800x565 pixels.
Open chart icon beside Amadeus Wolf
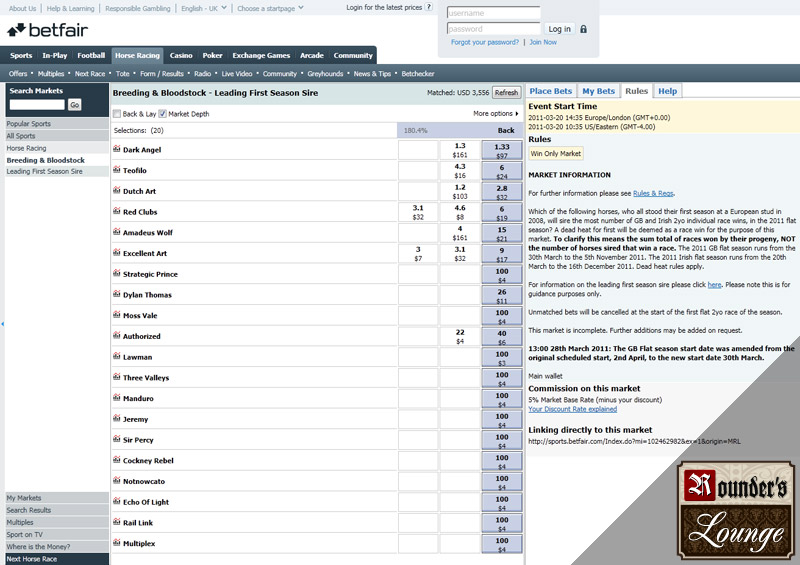click(116, 232)
